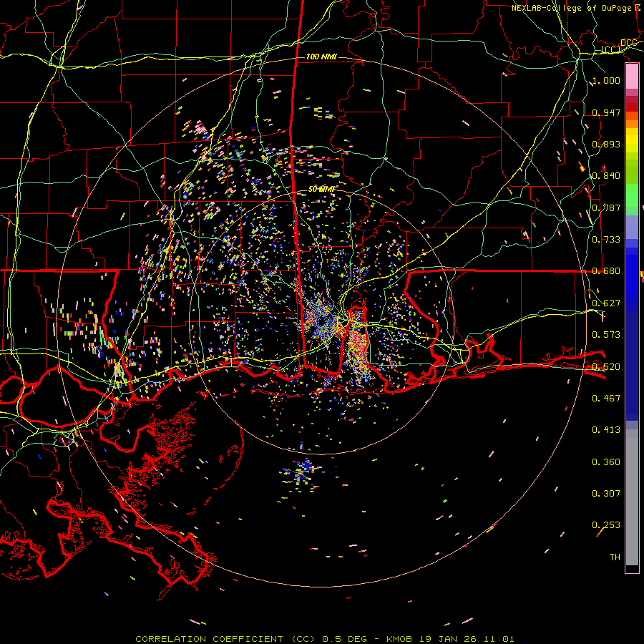Click the 0.947 color scale value
Viewport: 644px width, 644px height.
(x=606, y=112)
